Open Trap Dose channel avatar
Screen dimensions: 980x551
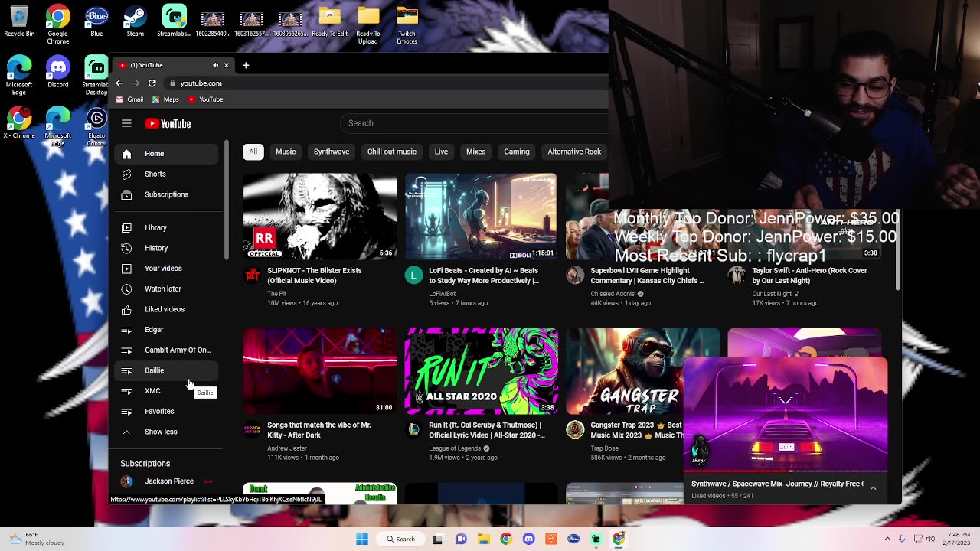pos(575,430)
